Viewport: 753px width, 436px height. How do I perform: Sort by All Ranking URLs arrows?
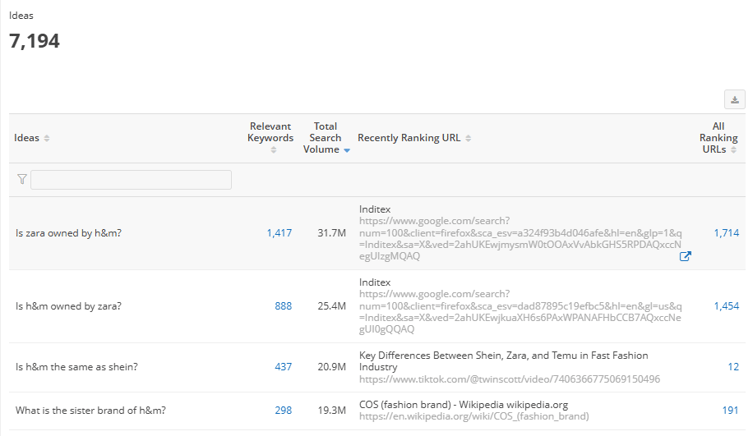[x=733, y=150]
